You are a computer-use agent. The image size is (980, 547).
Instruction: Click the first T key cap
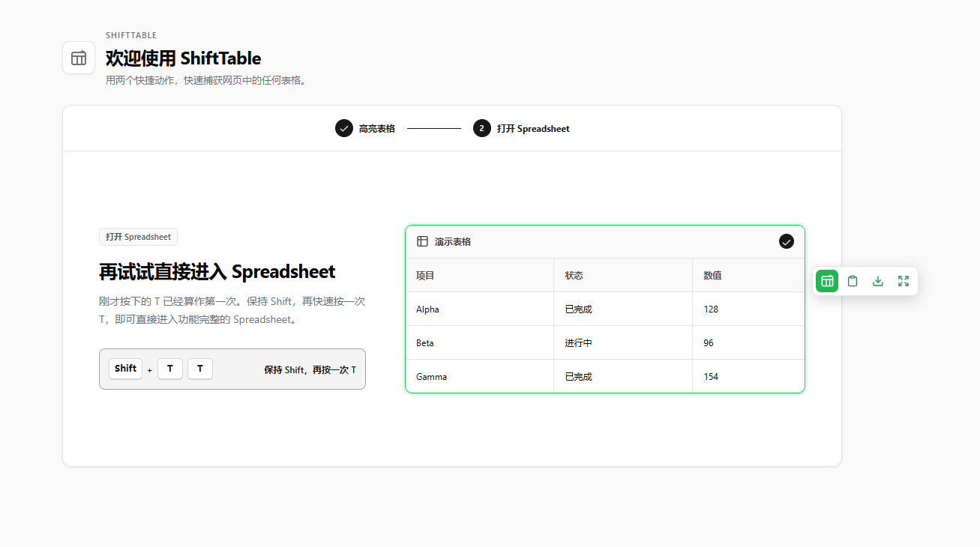(170, 369)
